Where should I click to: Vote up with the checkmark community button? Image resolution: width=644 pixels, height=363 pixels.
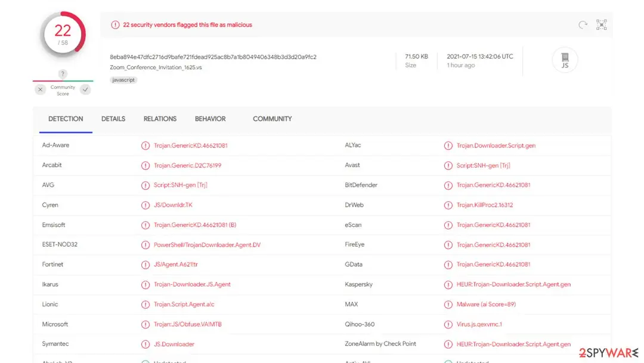click(85, 89)
